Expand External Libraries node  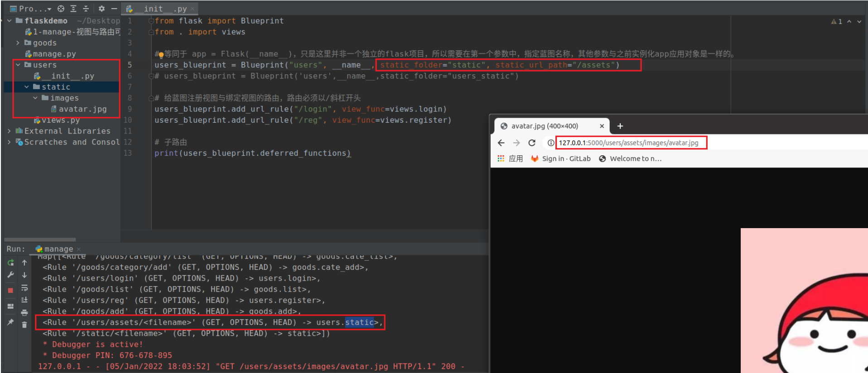click(10, 131)
